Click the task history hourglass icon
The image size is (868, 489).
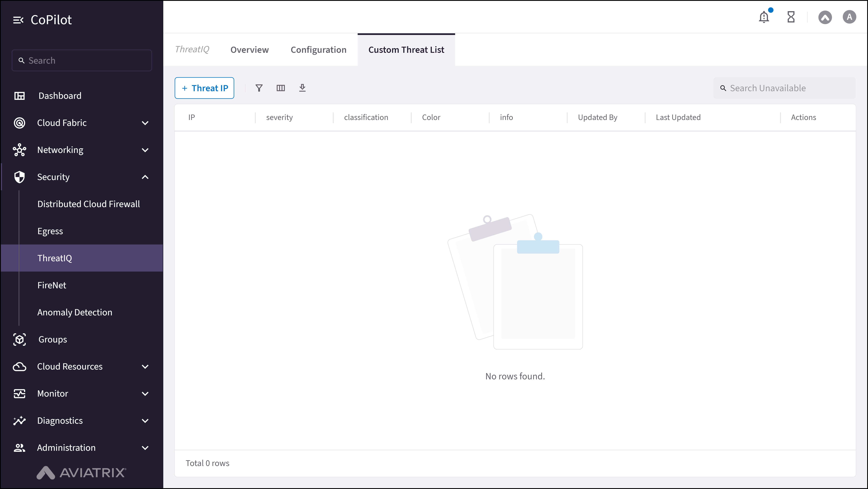791,17
